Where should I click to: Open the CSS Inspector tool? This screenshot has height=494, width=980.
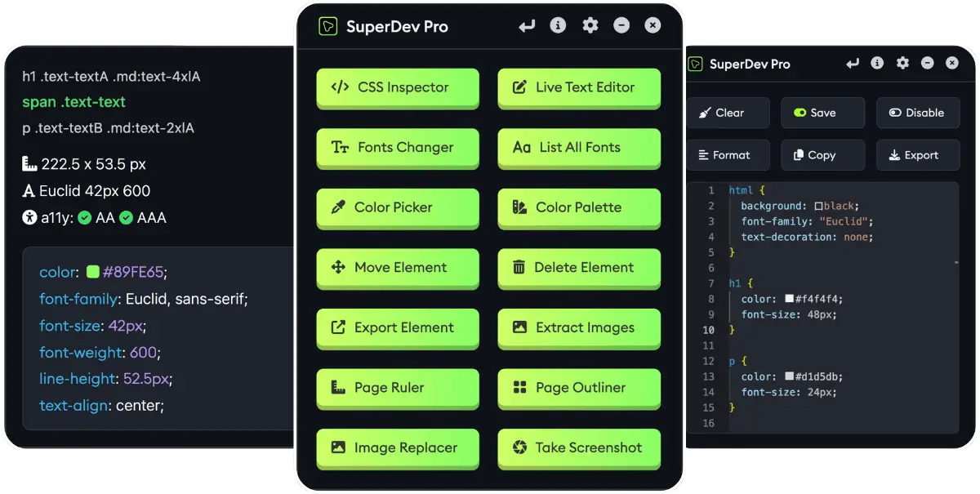tap(398, 87)
